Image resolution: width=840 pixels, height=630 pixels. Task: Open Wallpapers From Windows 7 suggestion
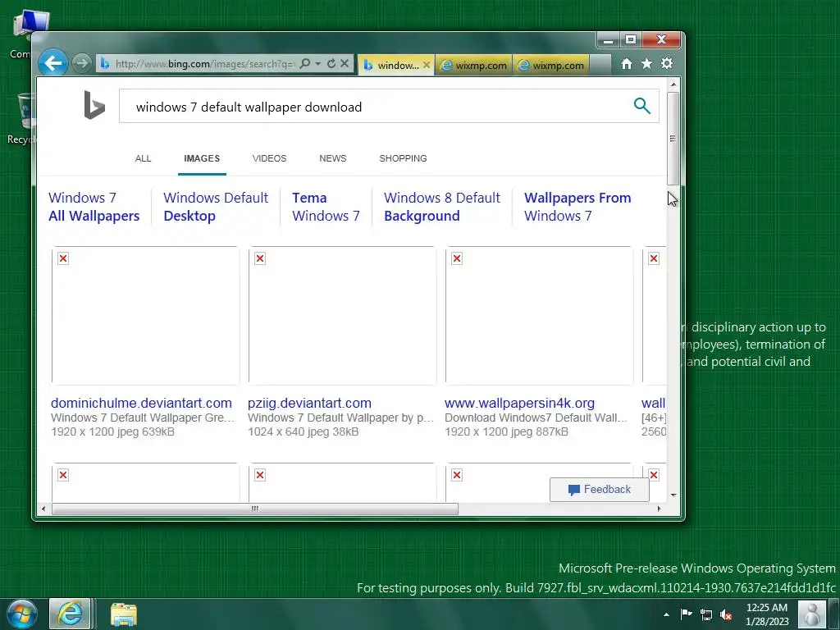(577, 207)
